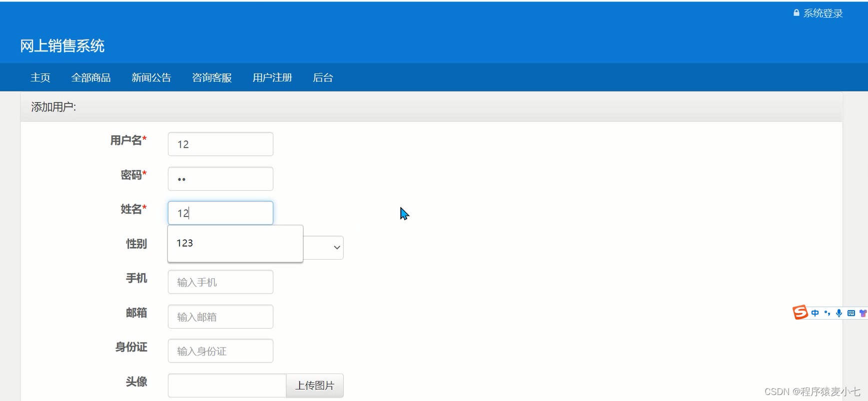The image size is (868, 401).
Task: Click the 密码 field label
Action: tap(133, 175)
